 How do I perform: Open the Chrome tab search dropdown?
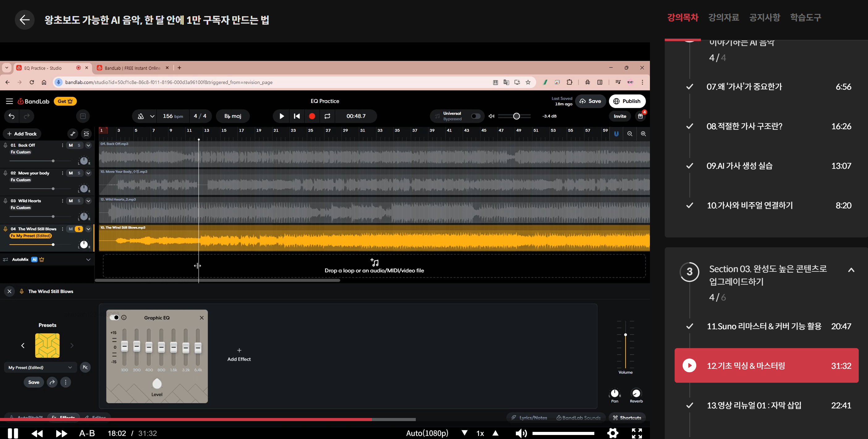click(x=7, y=68)
